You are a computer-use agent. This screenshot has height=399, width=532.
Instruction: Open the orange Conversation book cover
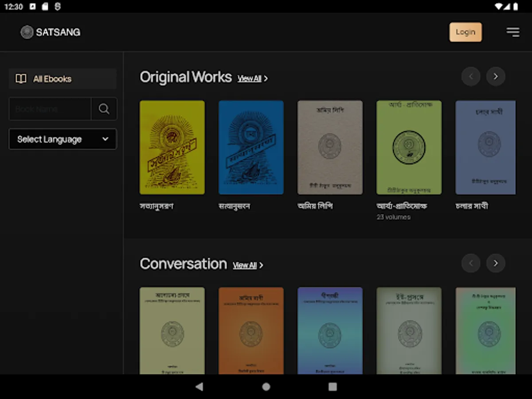(x=251, y=330)
